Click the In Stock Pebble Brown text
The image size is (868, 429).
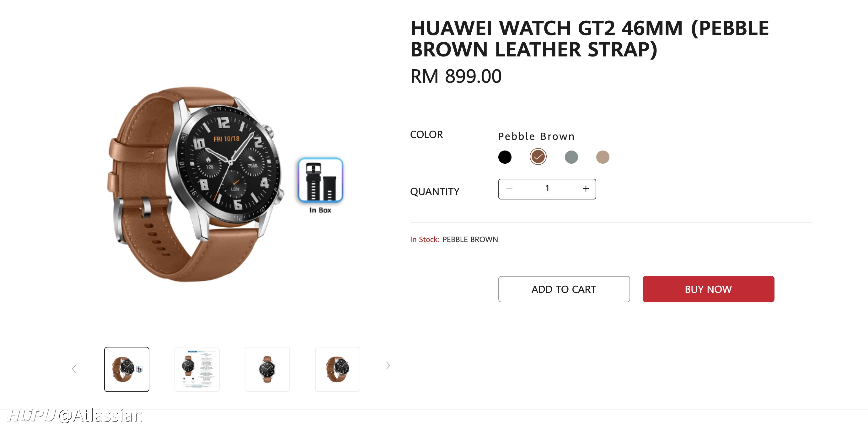coord(453,239)
